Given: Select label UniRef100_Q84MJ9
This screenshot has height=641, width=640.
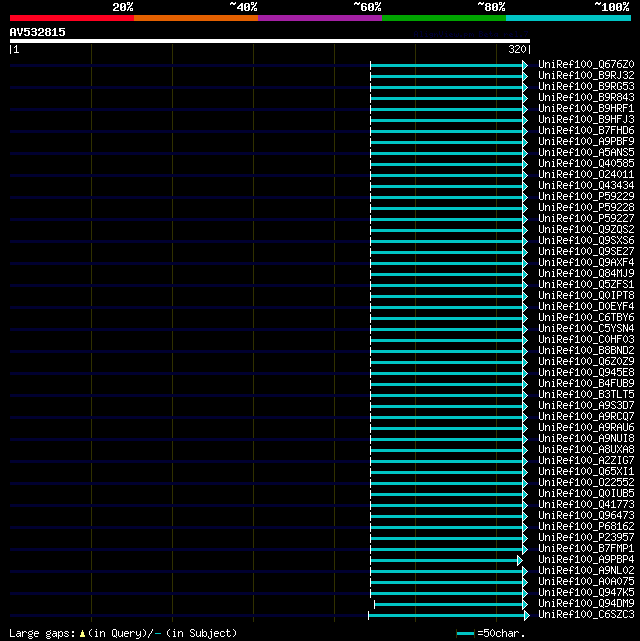Looking at the screenshot, I should (x=586, y=273).
